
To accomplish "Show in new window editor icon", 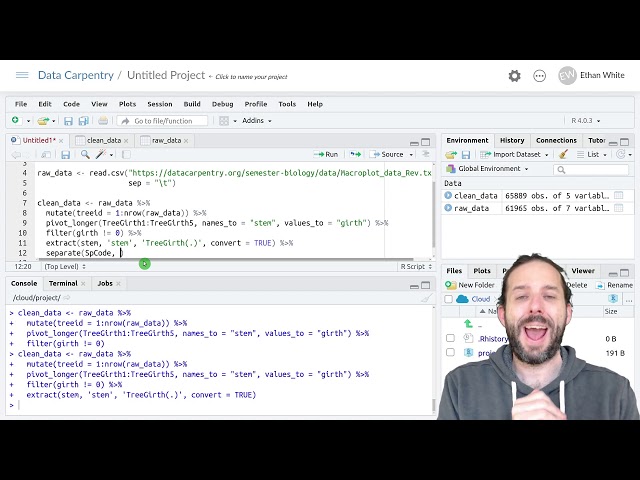I will coord(46,155).
